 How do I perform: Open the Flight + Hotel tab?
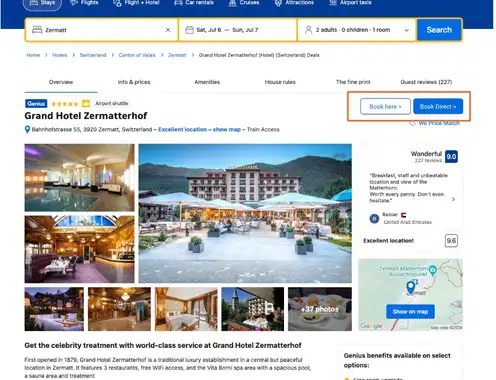[136, 3]
